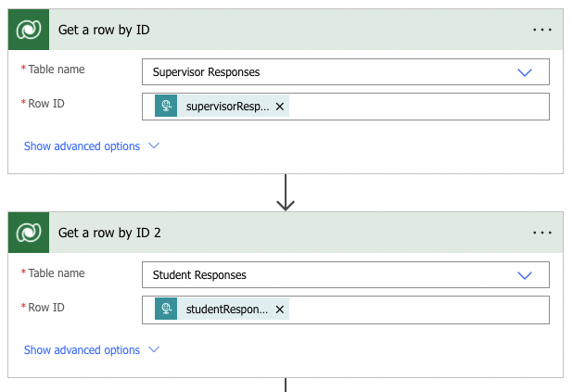
Task: Open ellipsis menu for Get a row by ID 2
Action: click(541, 233)
